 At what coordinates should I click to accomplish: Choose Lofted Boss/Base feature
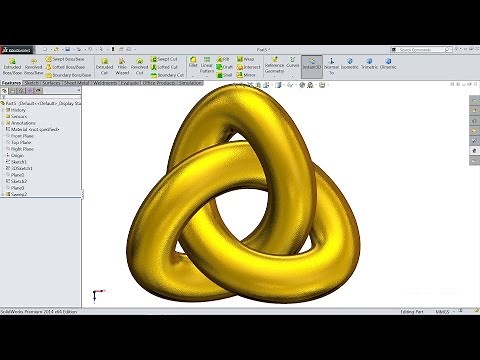coord(65,67)
